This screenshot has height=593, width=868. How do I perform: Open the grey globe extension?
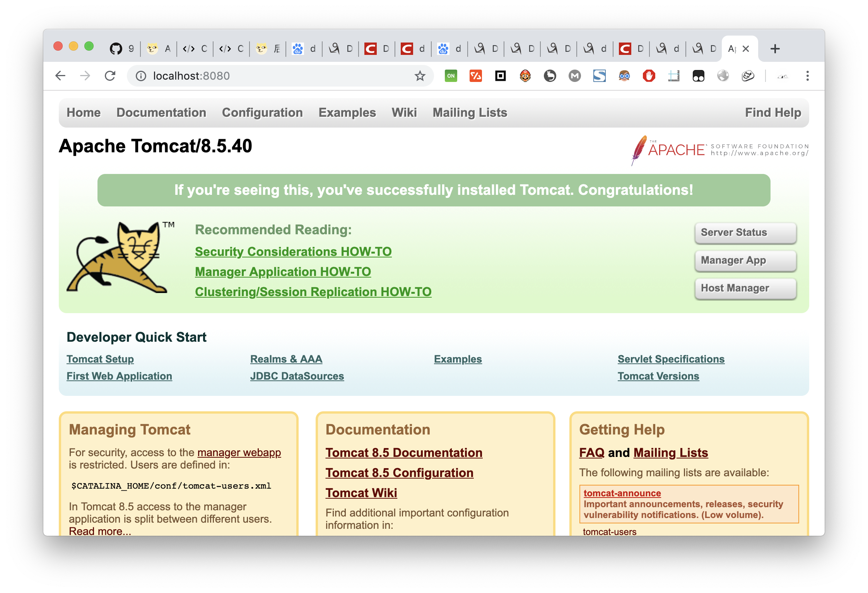click(x=723, y=76)
